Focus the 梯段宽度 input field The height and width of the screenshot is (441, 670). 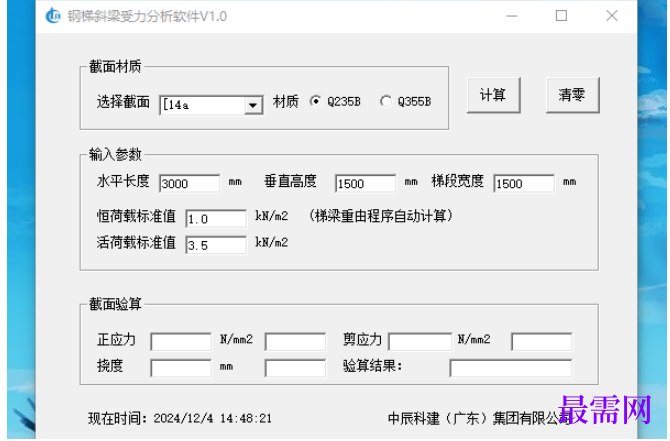[x=524, y=183]
